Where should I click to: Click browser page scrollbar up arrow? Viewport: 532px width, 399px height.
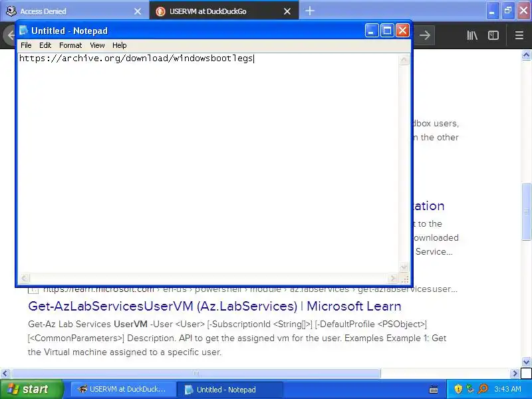[x=526, y=55]
